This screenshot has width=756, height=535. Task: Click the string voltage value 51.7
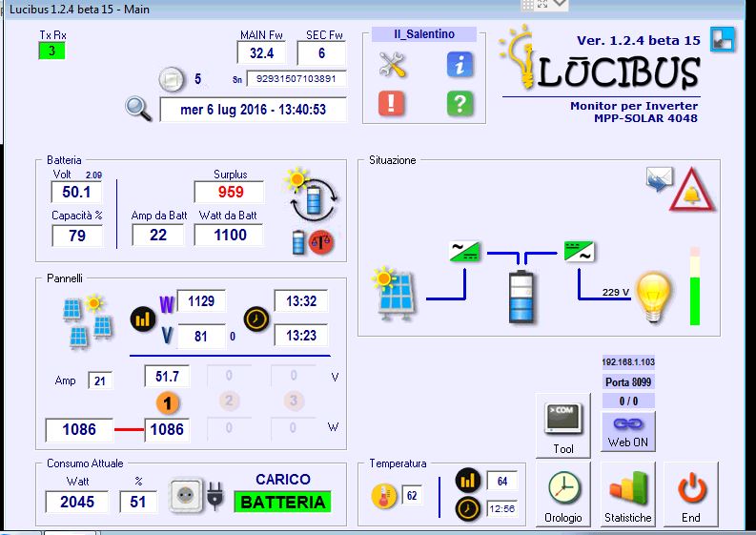167,377
